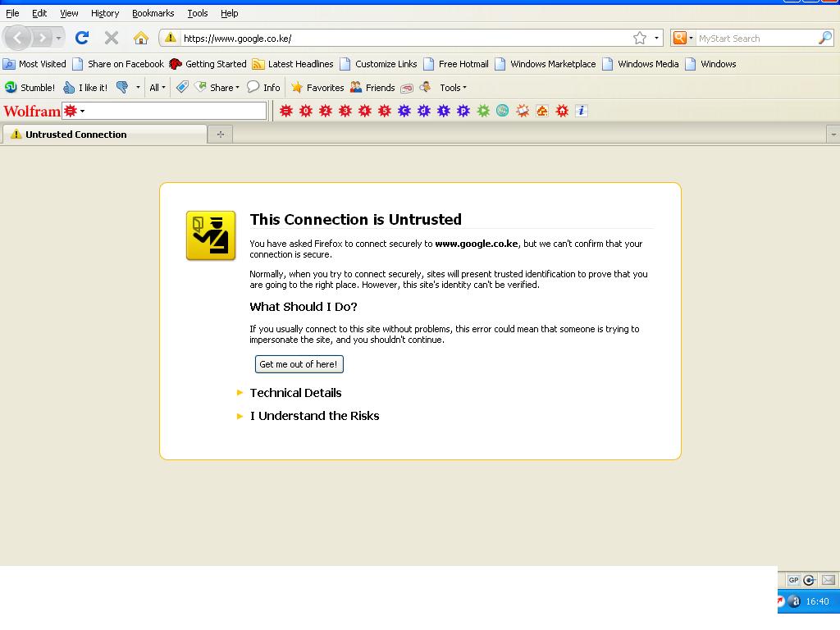Viewport: 840px width, 630px height.
Task: Click the orange Wolfram icon after the book
Action: click(x=542, y=111)
